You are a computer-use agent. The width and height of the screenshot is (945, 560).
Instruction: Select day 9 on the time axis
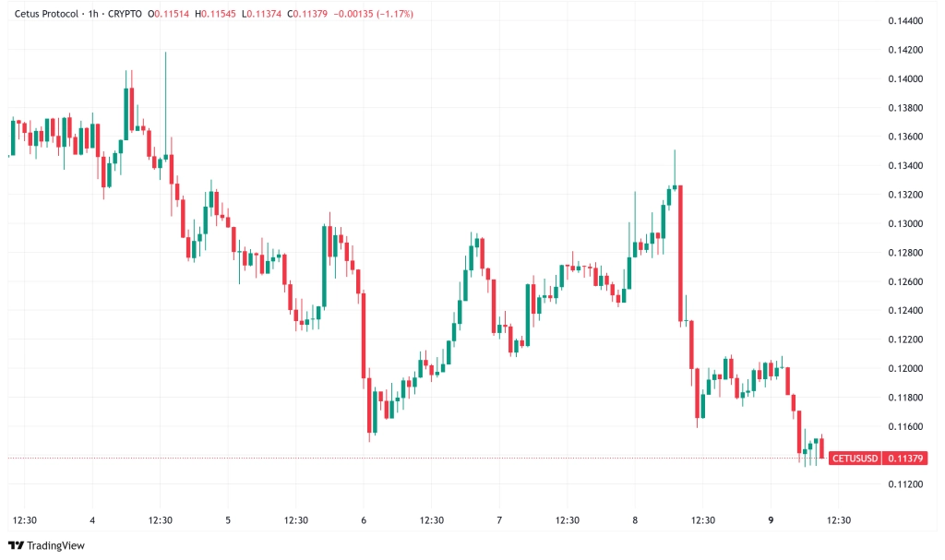point(771,520)
